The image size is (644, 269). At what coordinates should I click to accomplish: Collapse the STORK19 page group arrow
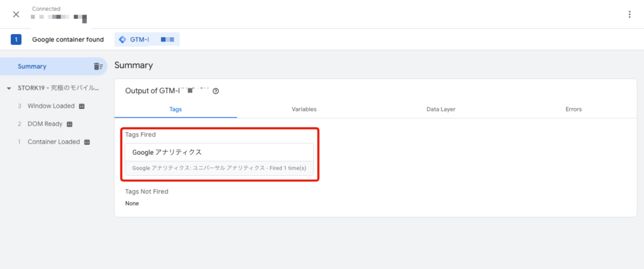[x=9, y=88]
